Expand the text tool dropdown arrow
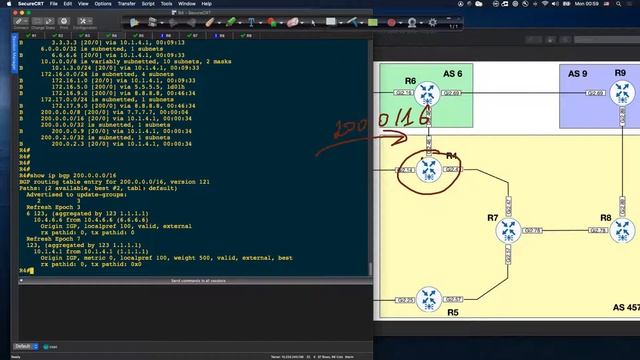Viewport: 640px width, 360px height. pos(260,23)
